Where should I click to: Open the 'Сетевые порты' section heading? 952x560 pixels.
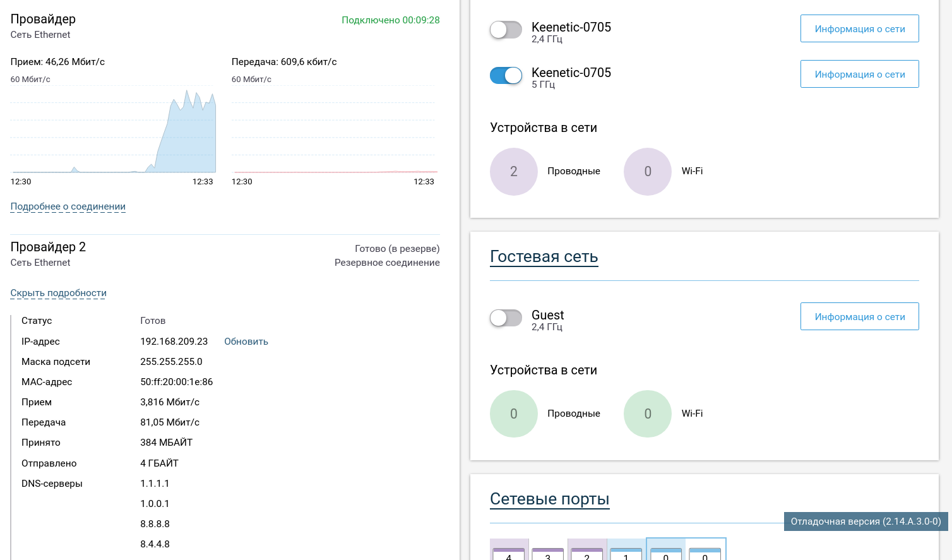[550, 499]
